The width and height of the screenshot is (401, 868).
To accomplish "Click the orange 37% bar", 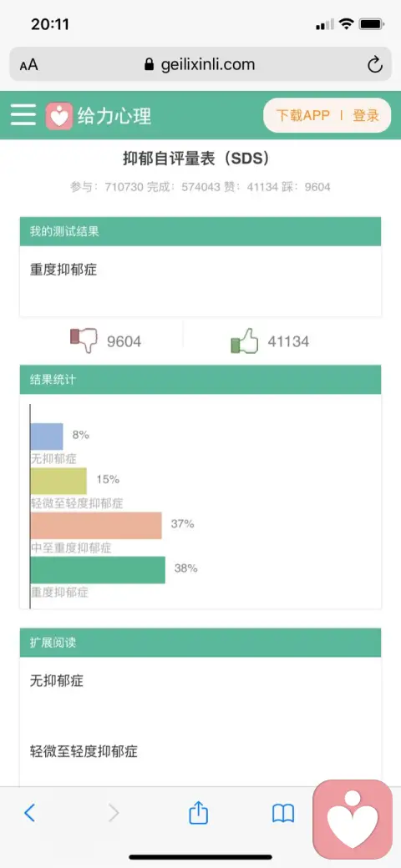I will pyautogui.click(x=96, y=525).
